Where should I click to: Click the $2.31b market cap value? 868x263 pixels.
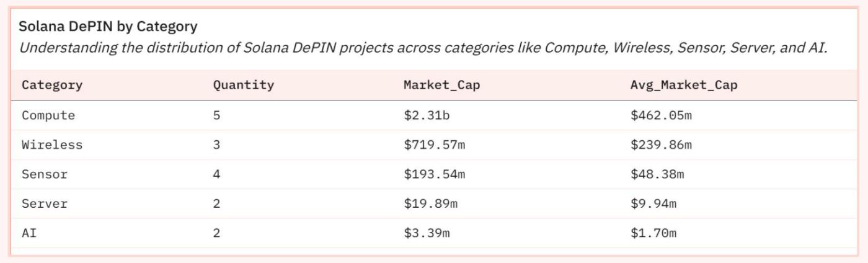427,115
